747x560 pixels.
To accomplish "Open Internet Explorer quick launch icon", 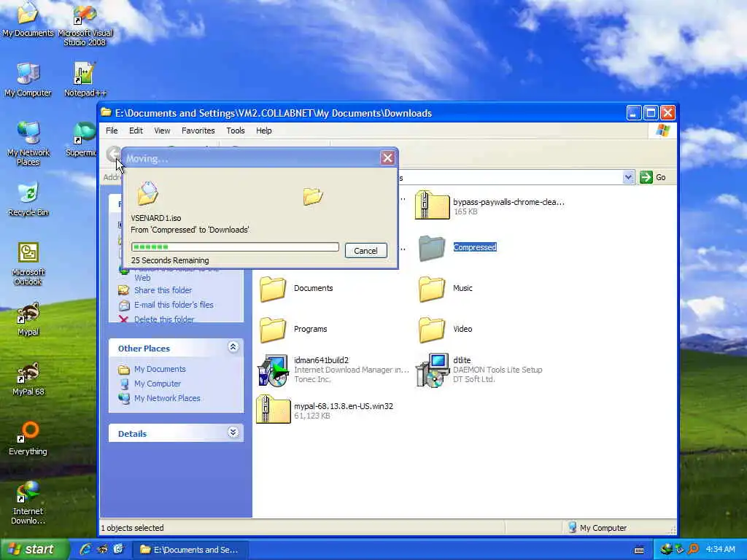I will (x=86, y=550).
